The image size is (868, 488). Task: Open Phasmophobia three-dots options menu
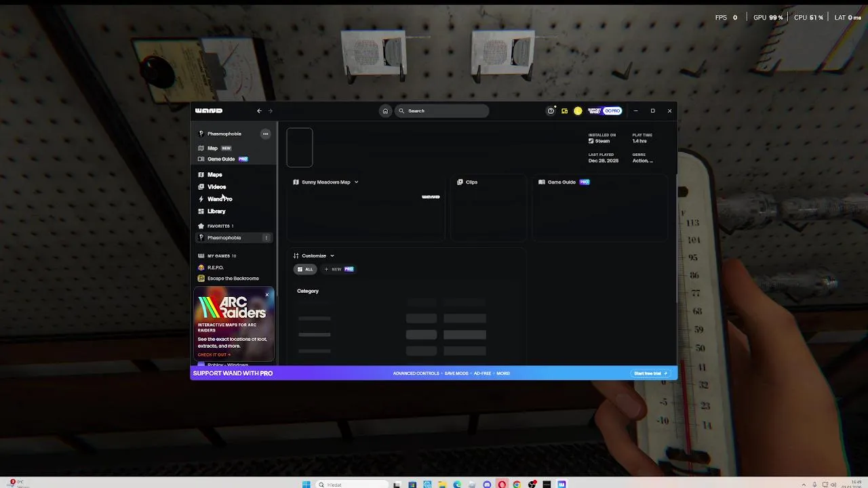[x=265, y=134]
